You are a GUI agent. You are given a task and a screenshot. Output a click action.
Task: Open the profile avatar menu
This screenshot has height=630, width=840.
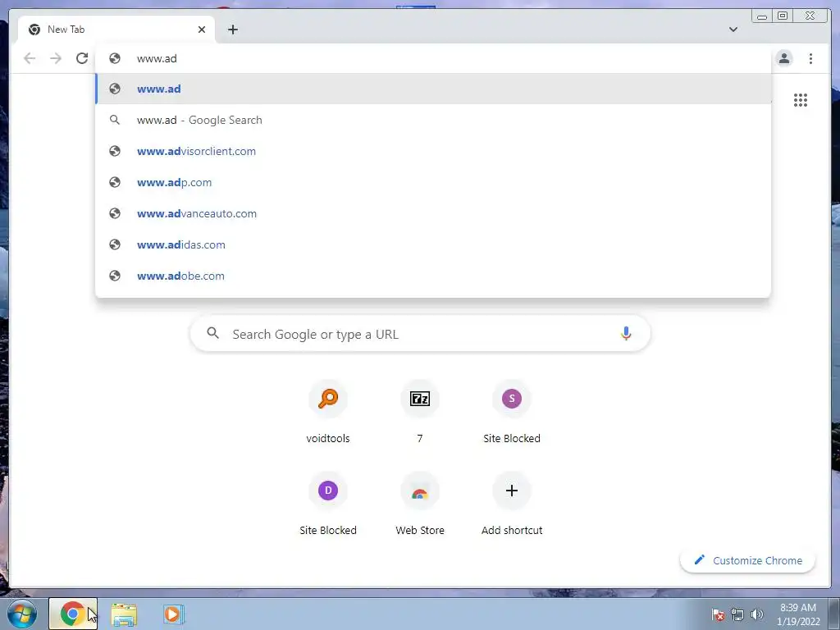(x=783, y=58)
